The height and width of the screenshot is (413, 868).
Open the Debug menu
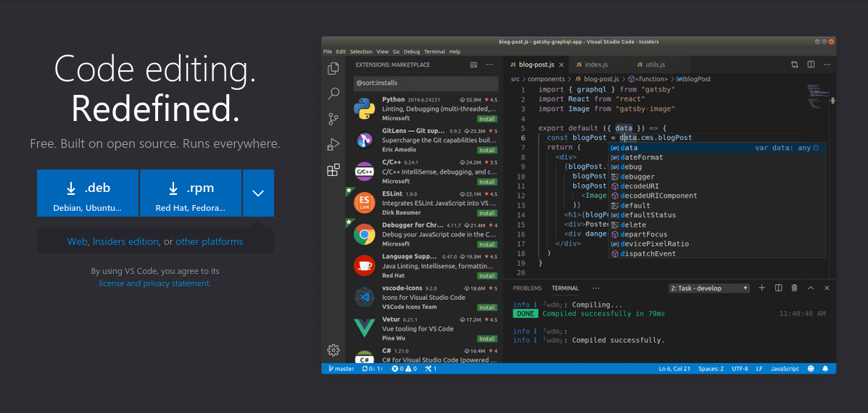pyautogui.click(x=412, y=51)
